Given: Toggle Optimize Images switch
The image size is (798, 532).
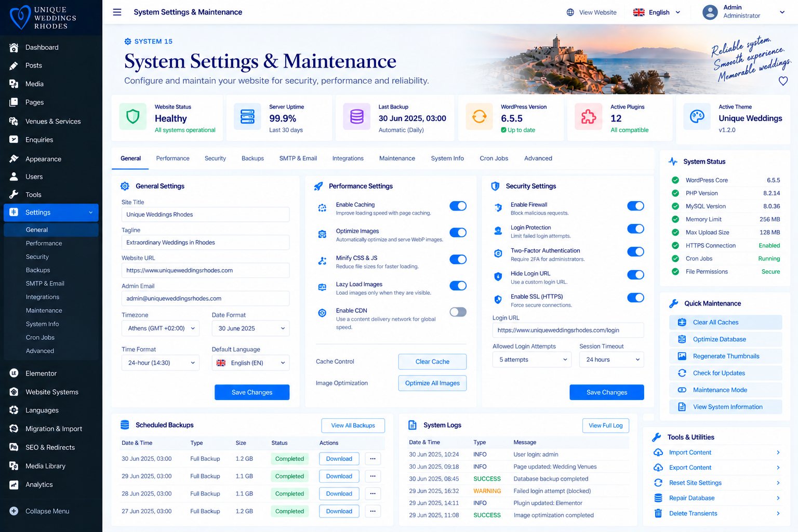Looking at the screenshot, I should [x=458, y=233].
